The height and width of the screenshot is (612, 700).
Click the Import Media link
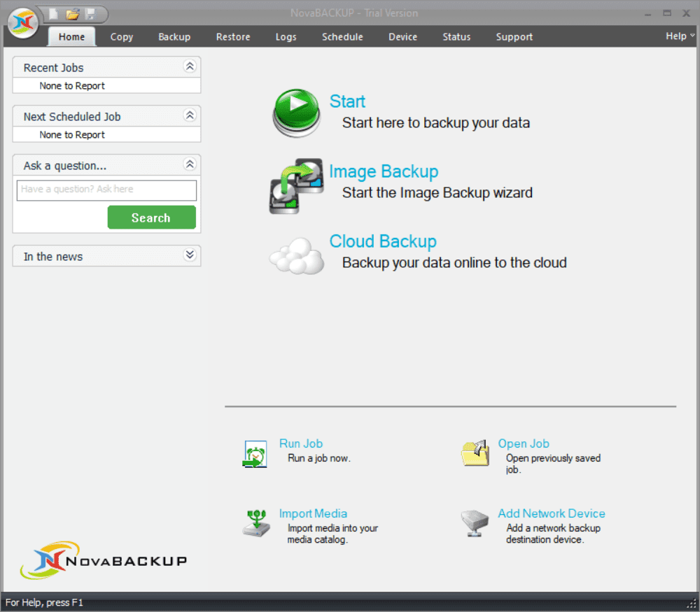pos(313,513)
